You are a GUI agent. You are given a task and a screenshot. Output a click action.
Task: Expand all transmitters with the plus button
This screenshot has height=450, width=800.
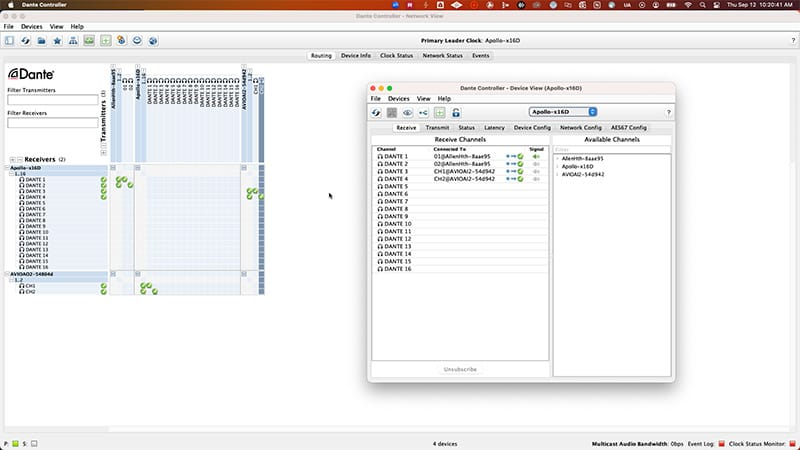pos(104,153)
